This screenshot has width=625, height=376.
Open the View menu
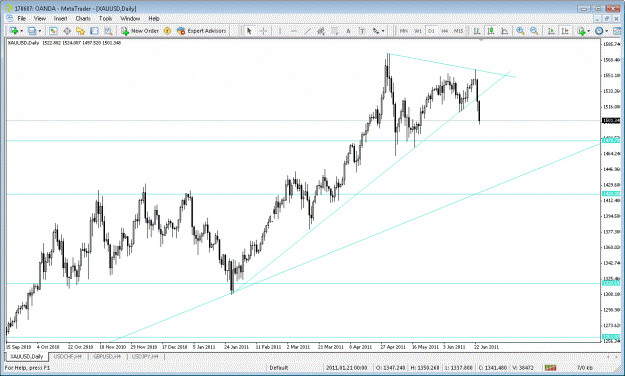pyautogui.click(x=39, y=18)
